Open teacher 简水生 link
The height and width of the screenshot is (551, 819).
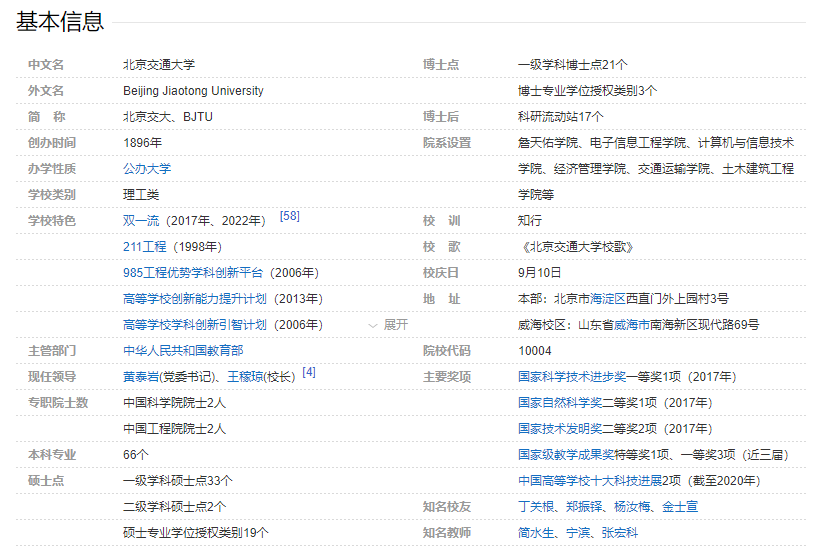point(536,533)
